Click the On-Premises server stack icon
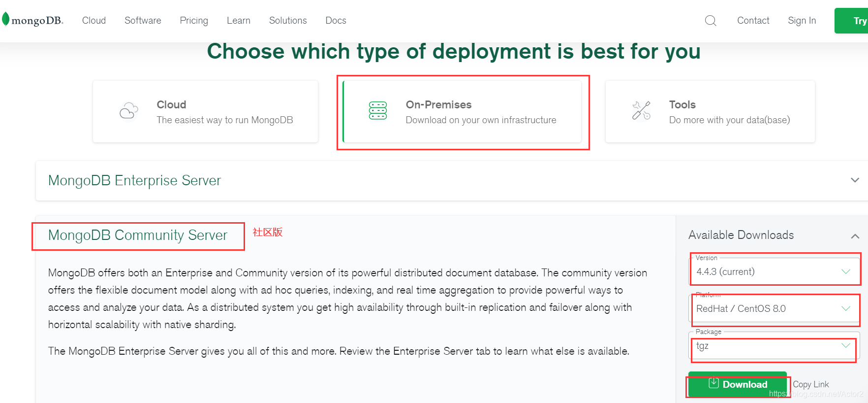This screenshot has width=868, height=403. [x=378, y=110]
